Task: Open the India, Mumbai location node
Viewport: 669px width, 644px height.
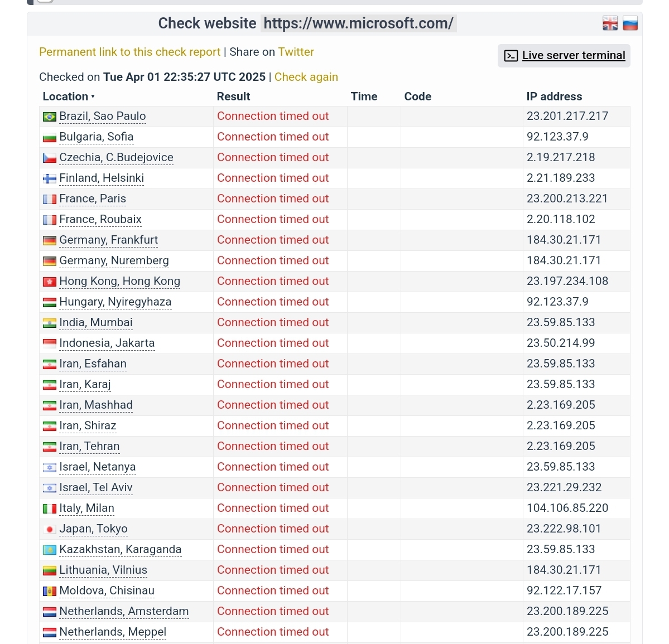Action: coord(95,322)
